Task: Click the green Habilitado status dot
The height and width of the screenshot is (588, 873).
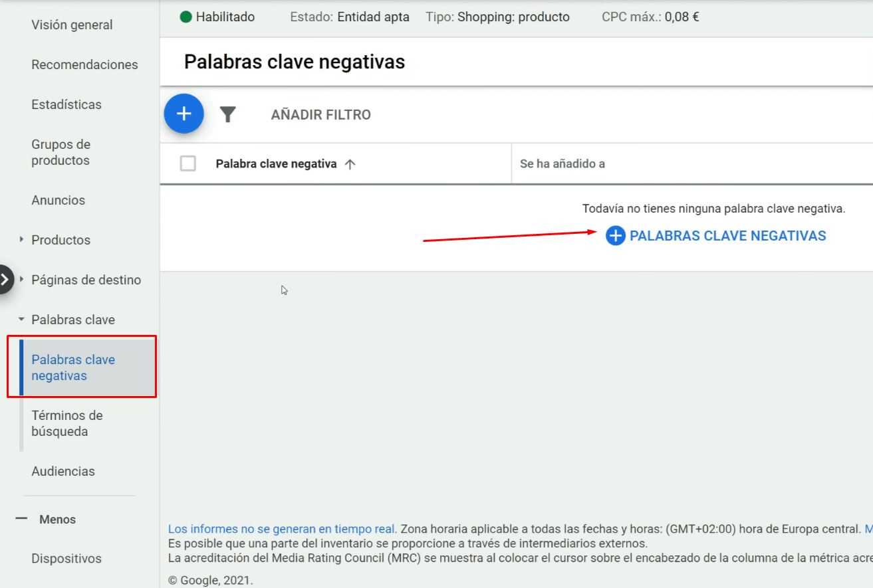Action: coord(186,17)
